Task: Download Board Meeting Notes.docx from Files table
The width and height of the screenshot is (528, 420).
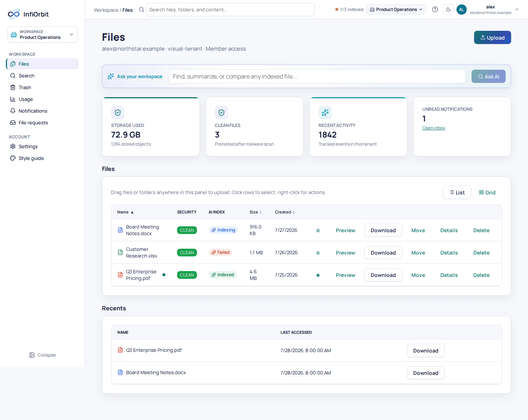Action: point(383,230)
